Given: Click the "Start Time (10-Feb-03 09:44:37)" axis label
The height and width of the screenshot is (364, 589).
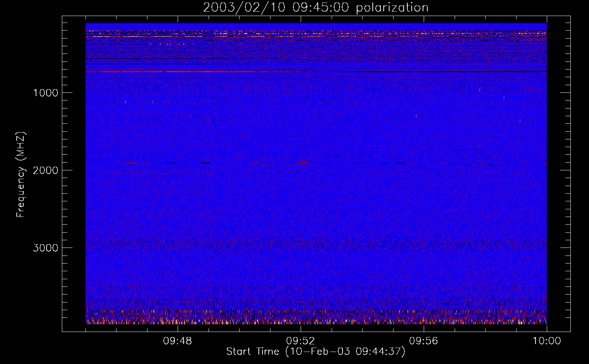Looking at the screenshot, I should [x=316, y=352].
